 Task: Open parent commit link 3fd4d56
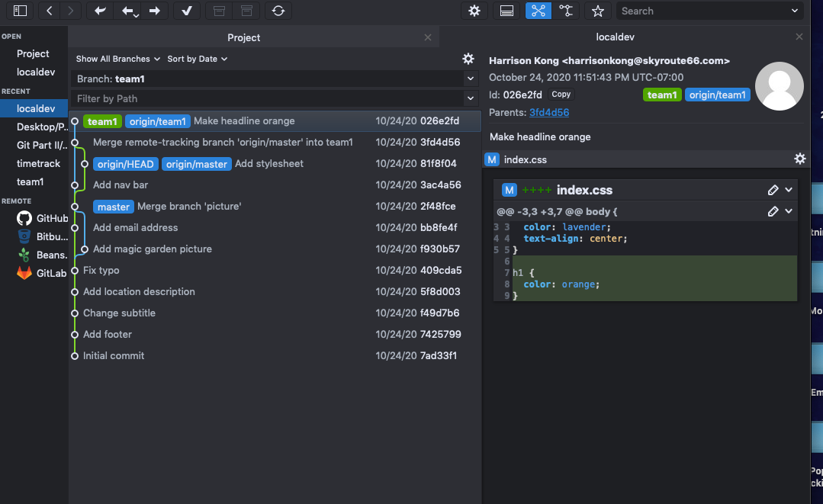pyautogui.click(x=549, y=112)
